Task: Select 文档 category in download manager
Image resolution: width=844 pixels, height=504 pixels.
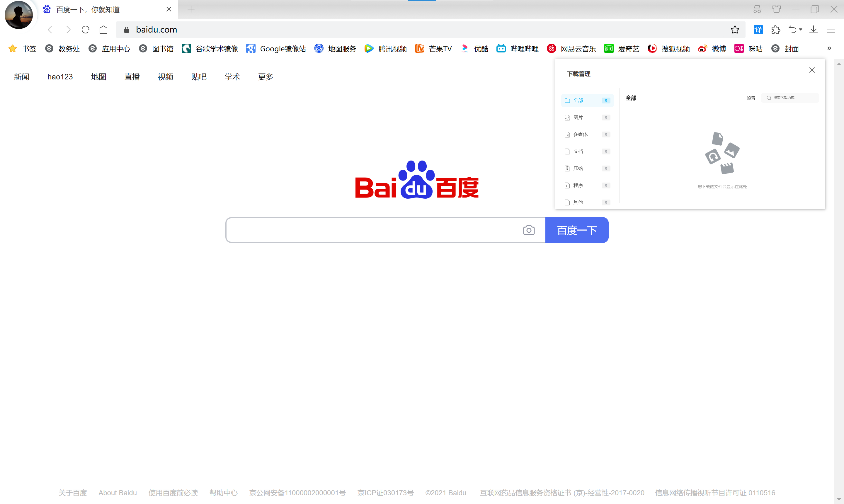Action: tap(587, 151)
